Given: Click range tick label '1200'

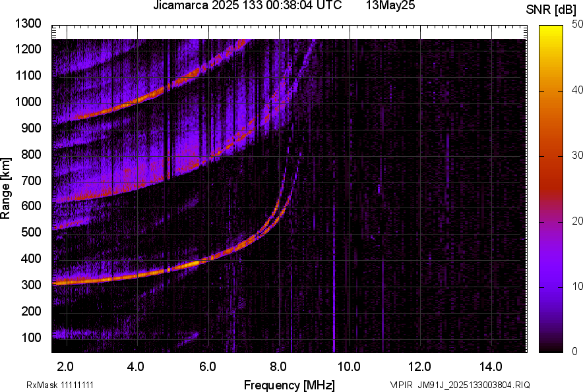Looking at the screenshot, I should point(28,49).
